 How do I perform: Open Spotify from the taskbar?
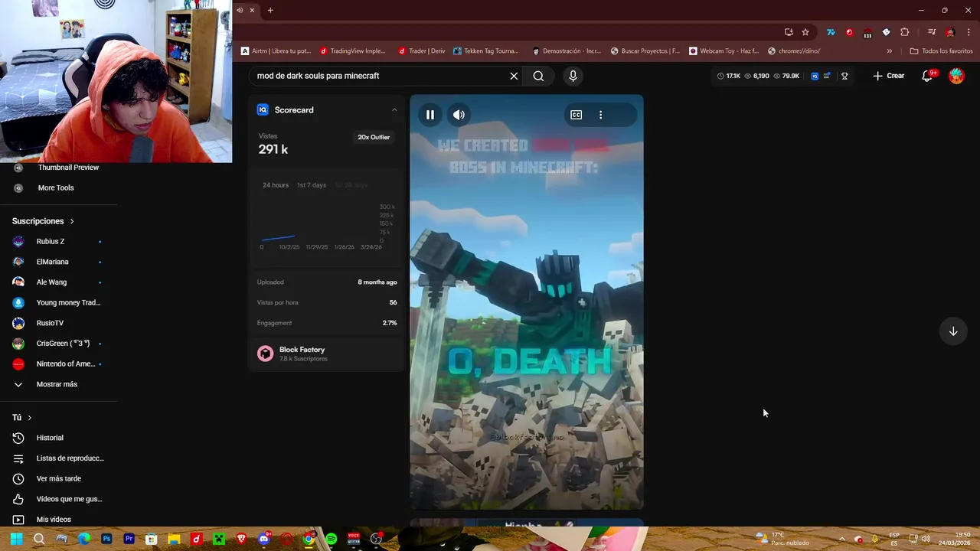(331, 539)
